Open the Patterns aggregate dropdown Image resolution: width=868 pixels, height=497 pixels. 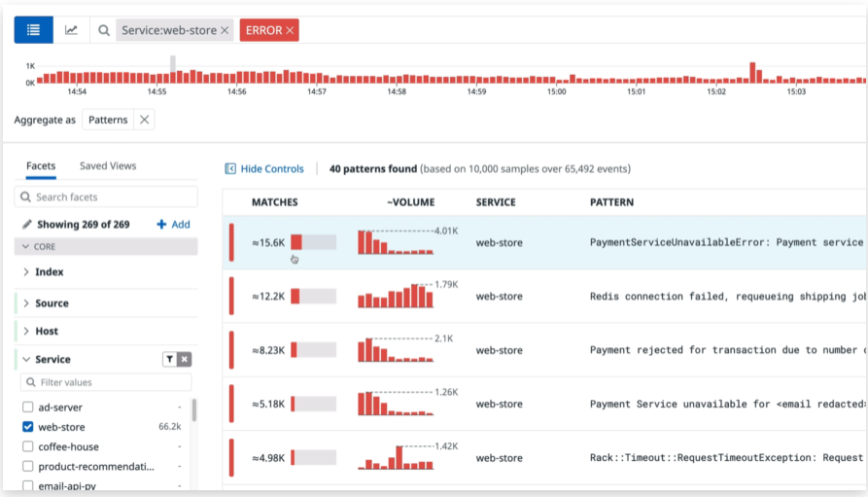107,120
